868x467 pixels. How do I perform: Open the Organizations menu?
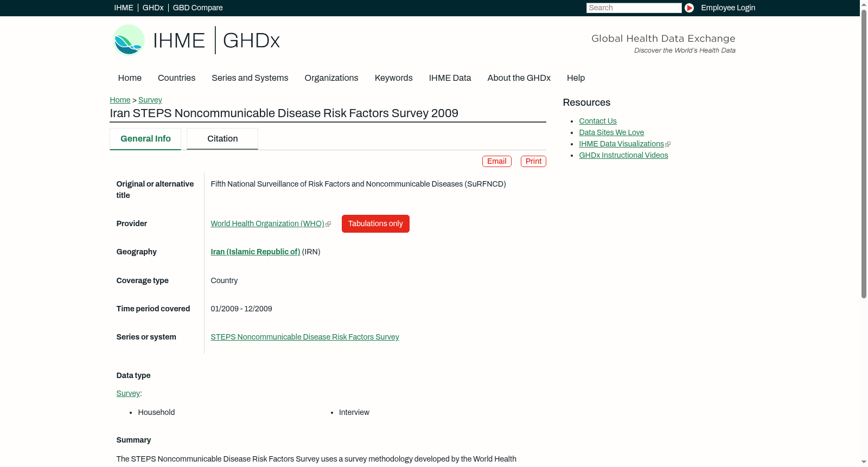coord(331,78)
